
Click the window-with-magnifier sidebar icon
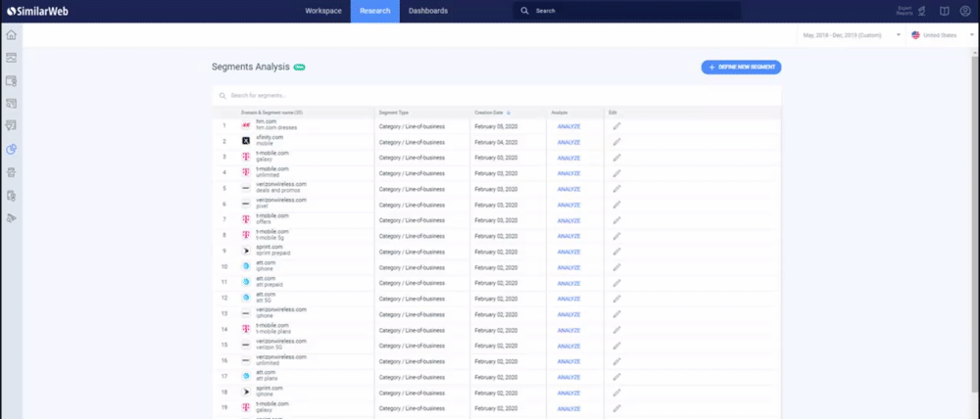11,104
